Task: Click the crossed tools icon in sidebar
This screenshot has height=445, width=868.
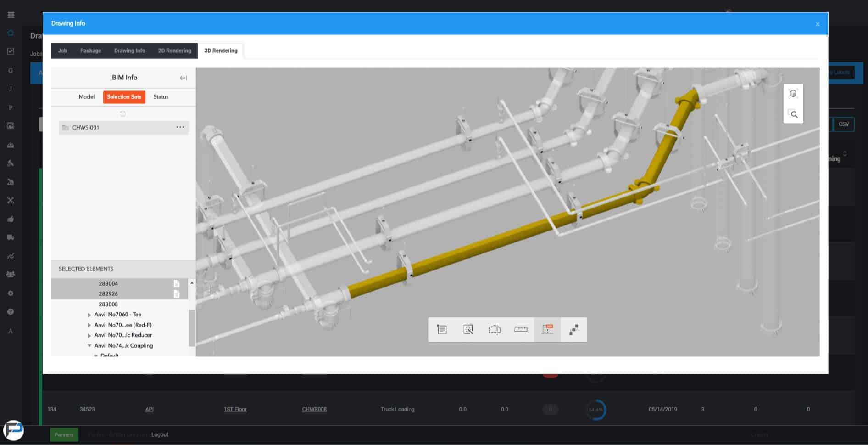Action: 11,200
